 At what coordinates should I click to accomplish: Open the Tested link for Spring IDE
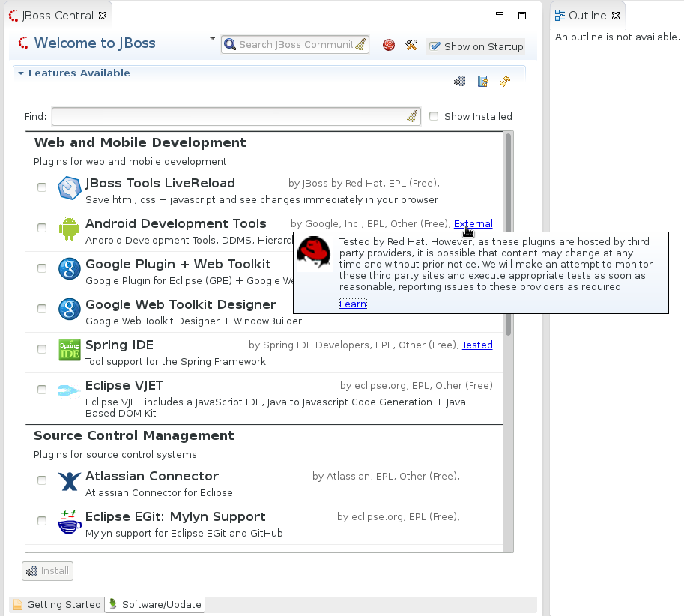[x=477, y=345]
